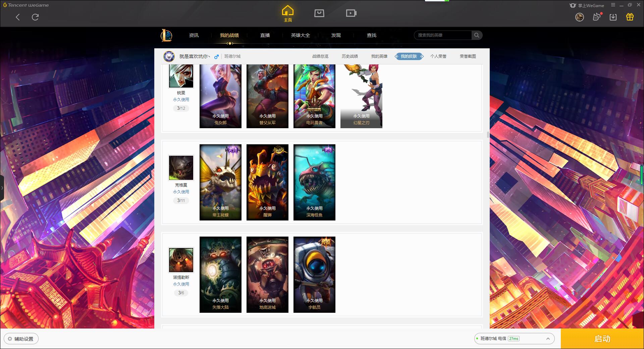Open the gift box icon
Screen dimensions: 644x349
coord(630,17)
